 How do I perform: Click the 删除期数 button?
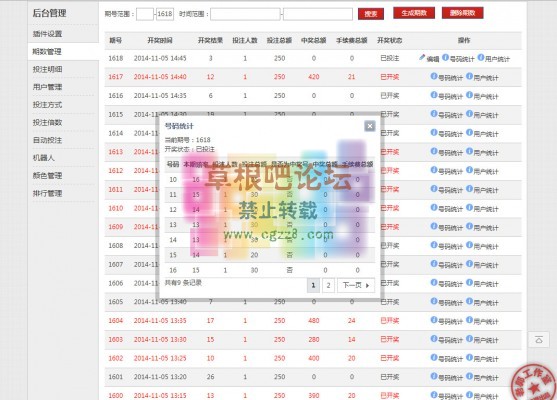[x=462, y=13]
